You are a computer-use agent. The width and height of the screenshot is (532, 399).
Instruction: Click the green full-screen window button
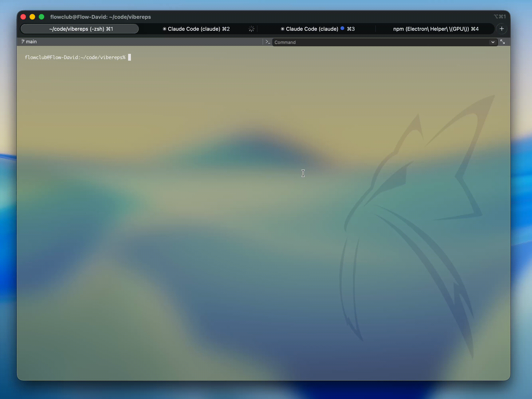(42, 17)
